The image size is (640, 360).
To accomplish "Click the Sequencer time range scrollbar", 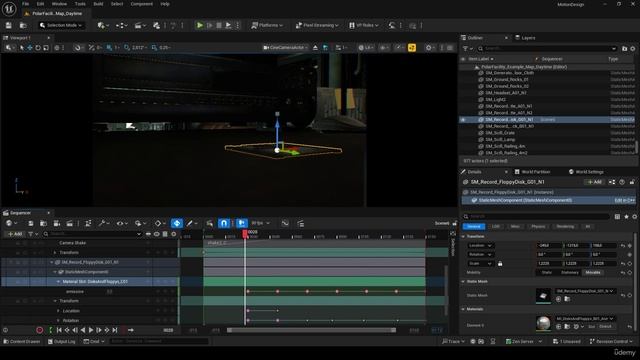I will [311, 330].
